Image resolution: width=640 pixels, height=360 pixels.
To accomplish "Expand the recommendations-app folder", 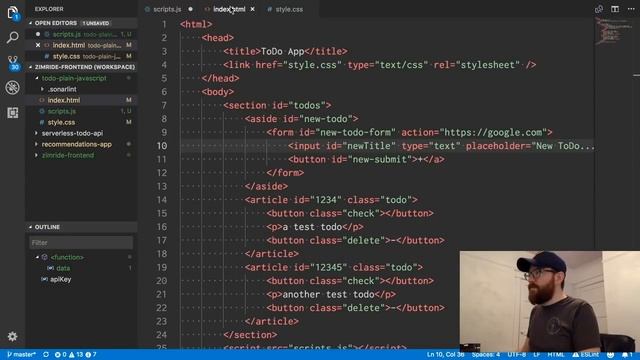I will (76, 144).
